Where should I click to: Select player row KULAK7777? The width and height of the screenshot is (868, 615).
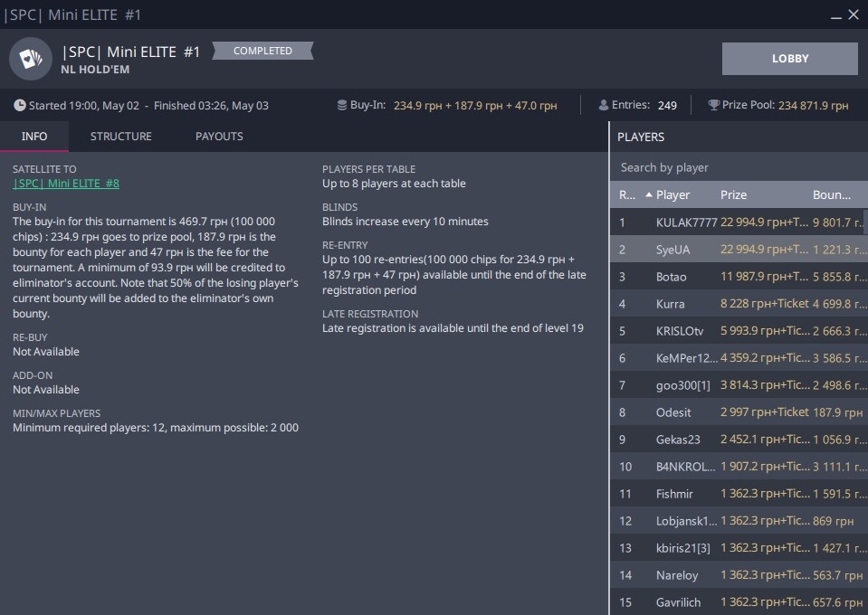pos(737,222)
